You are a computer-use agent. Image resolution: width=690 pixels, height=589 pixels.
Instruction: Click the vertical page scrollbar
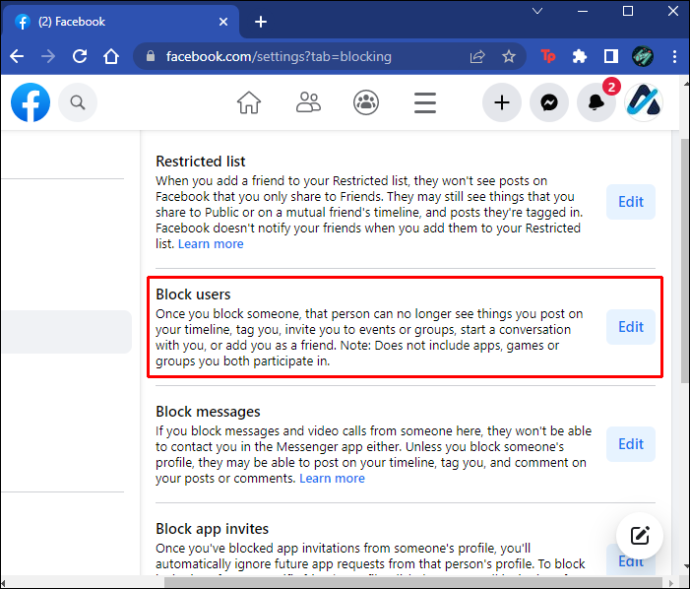click(685, 261)
